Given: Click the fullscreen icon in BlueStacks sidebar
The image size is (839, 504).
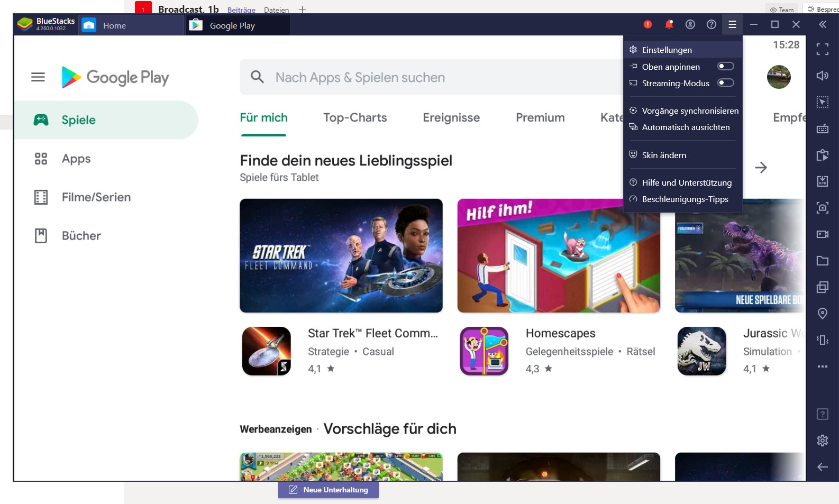Looking at the screenshot, I should click(x=822, y=49).
